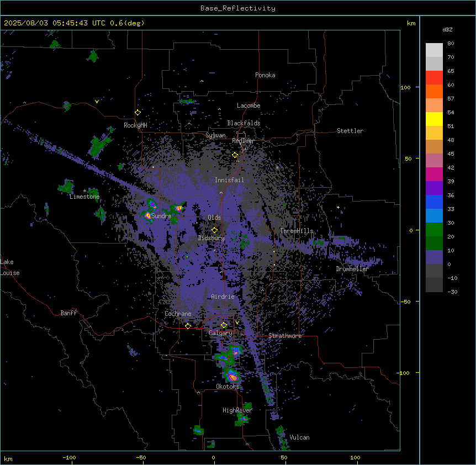Click the Innisfail city label
Screen dimensions: 476x465
229,180
